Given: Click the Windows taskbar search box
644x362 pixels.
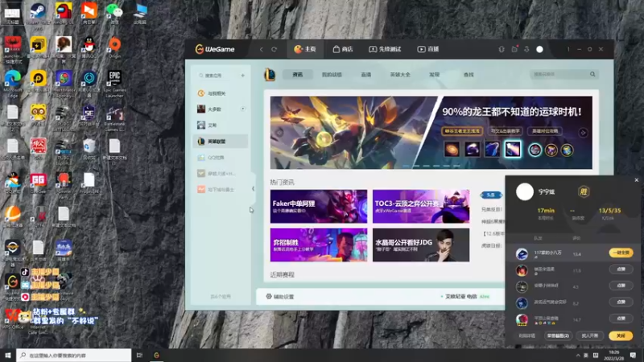Looking at the screenshot, I should pyautogui.click(x=74, y=356).
